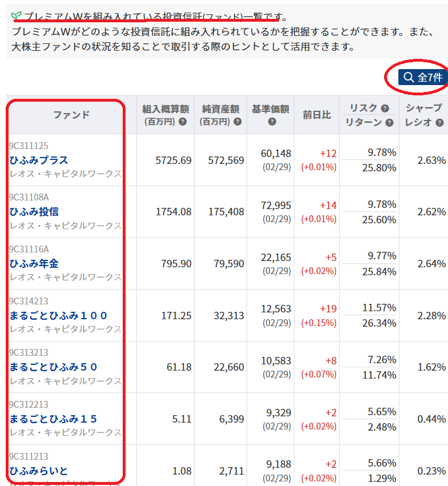Select fund code 9C313213
This screenshot has height=486, width=448.
click(x=29, y=352)
